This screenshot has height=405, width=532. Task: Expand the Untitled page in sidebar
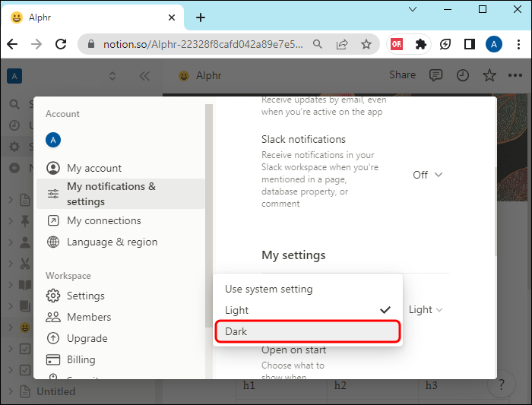(x=11, y=391)
